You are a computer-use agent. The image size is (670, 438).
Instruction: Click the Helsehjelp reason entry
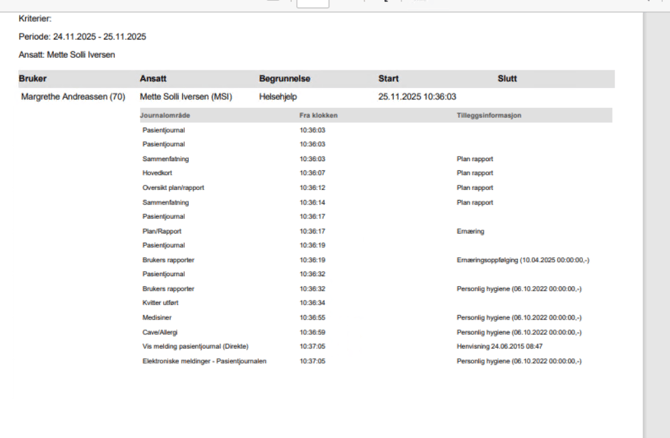278,97
